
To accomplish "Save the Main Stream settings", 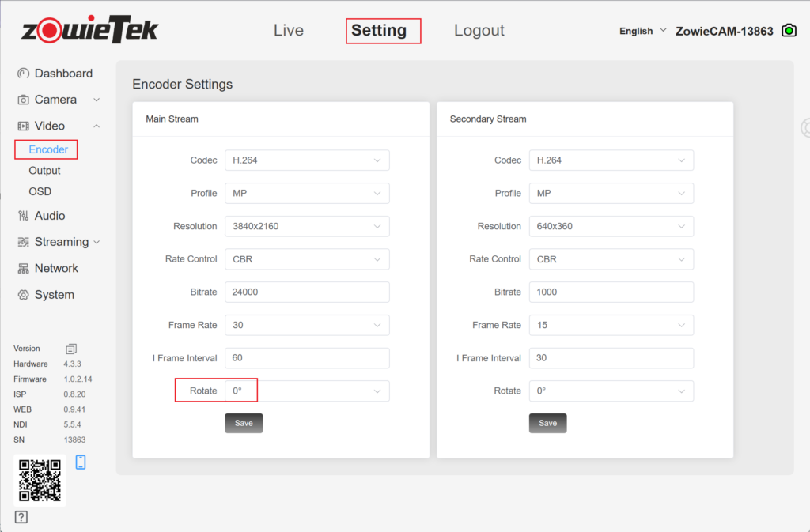I will point(244,423).
